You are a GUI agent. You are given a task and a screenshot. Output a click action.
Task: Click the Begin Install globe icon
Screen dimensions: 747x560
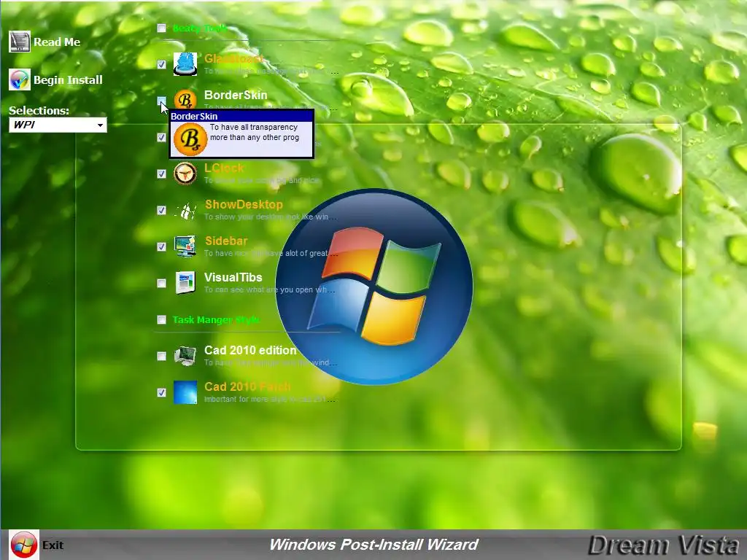20,79
